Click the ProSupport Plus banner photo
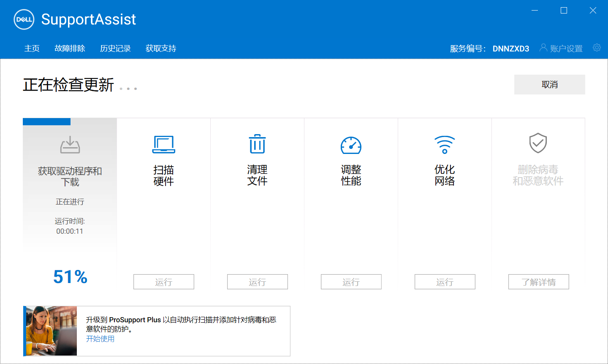The height and width of the screenshot is (364, 608). (x=51, y=331)
